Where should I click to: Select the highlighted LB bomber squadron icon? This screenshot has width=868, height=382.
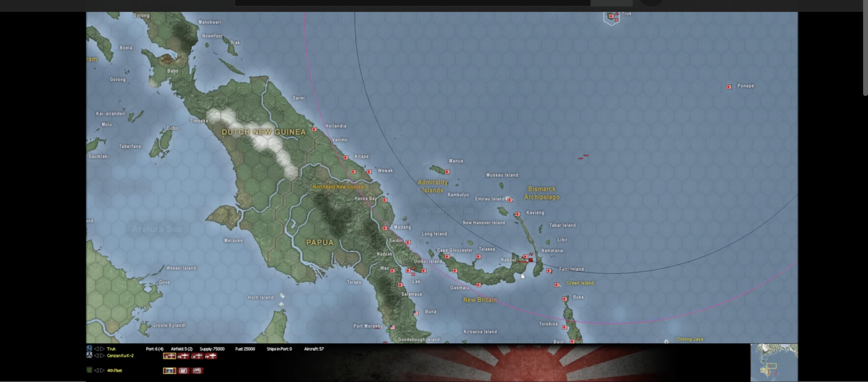click(170, 357)
